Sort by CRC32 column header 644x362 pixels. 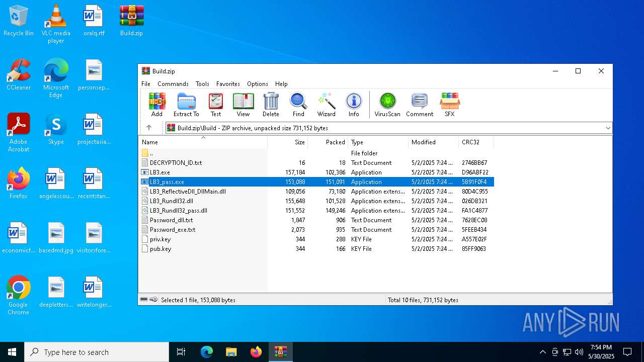(476, 142)
